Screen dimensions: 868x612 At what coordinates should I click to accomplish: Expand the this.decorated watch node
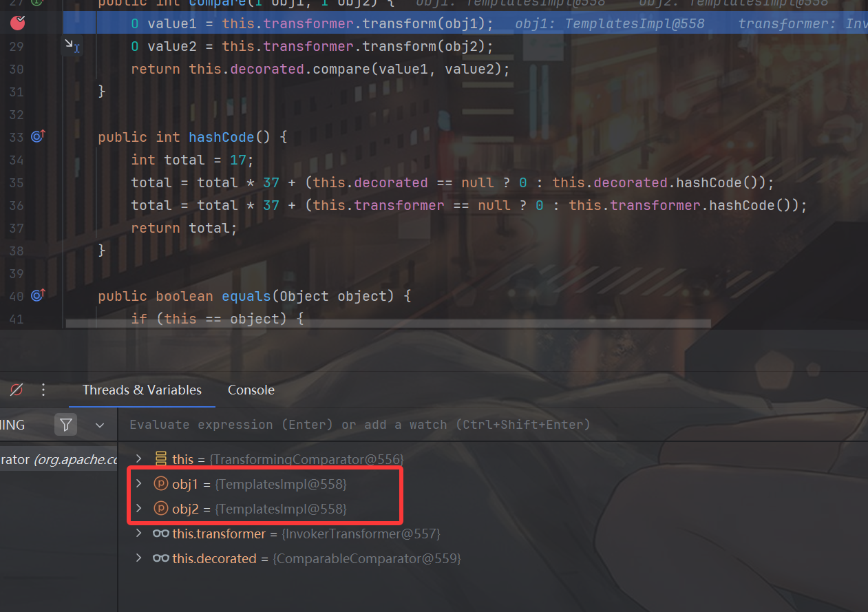pyautogui.click(x=138, y=558)
